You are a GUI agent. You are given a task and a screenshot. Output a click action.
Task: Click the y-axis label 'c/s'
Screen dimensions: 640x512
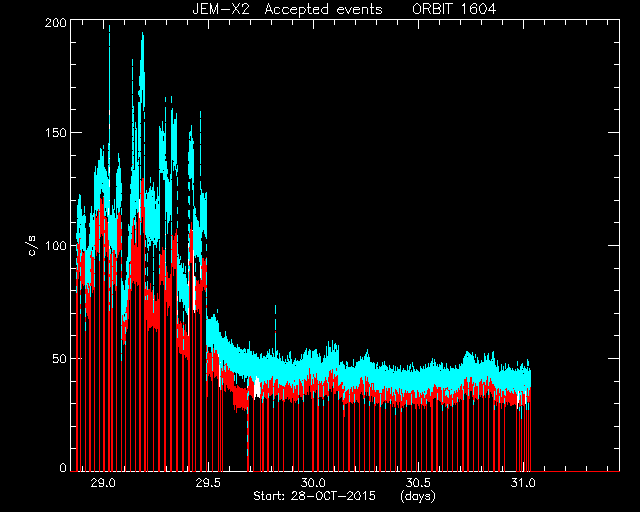pyautogui.click(x=33, y=245)
